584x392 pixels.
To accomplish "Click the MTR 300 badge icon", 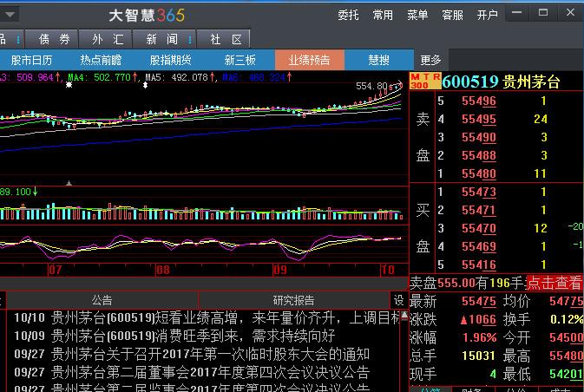I will [x=420, y=82].
